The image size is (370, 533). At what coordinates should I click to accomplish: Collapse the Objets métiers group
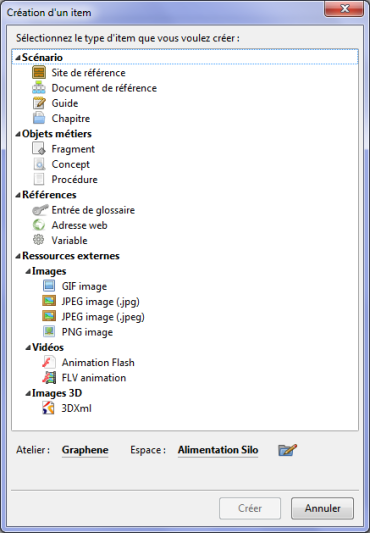[x=18, y=134]
